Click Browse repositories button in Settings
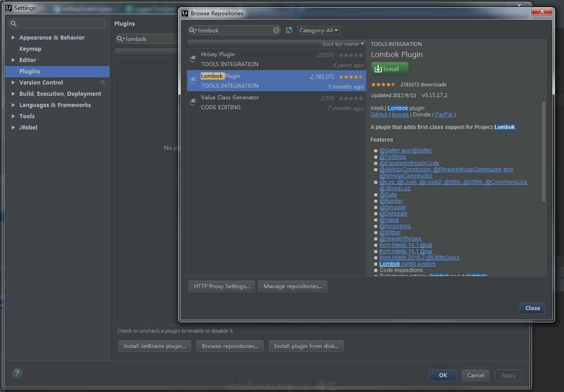Image resolution: width=564 pixels, height=392 pixels. point(230,346)
